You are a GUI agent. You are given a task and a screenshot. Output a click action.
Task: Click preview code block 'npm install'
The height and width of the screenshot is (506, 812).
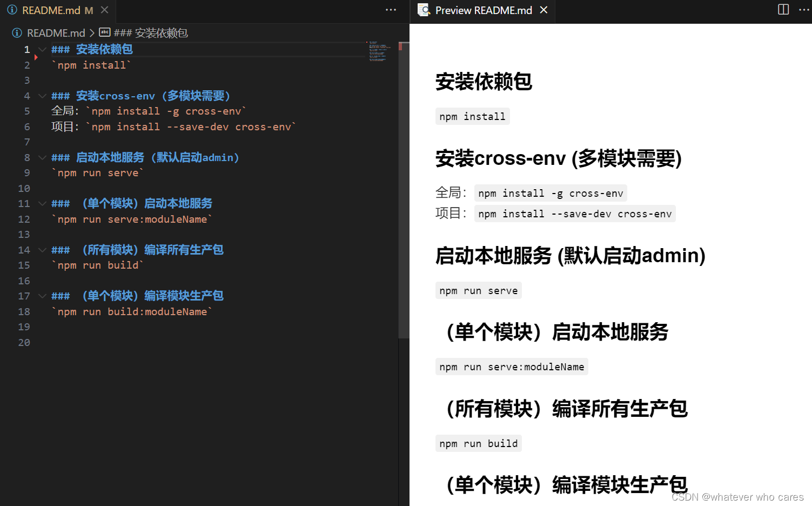pos(473,117)
